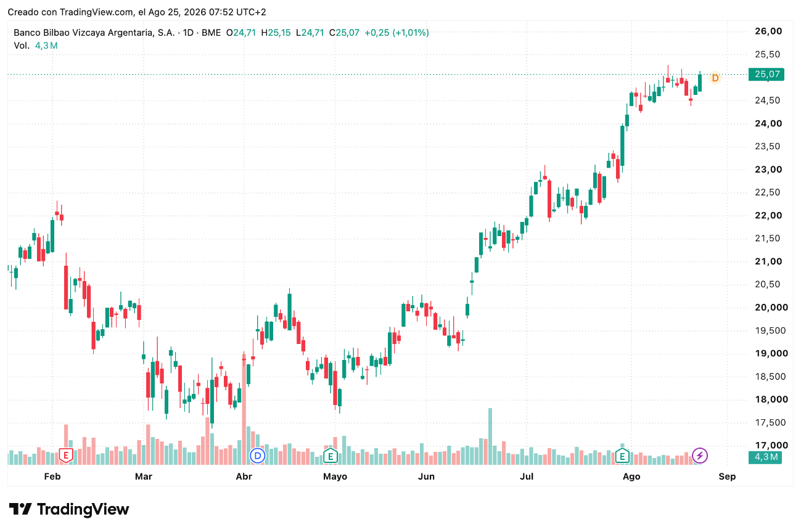Click the TradingView logo at the bottom

(69, 509)
